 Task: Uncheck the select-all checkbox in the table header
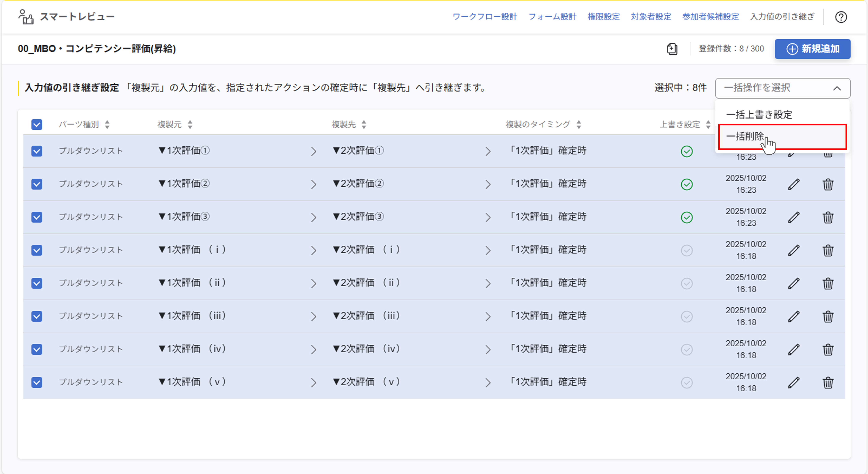pos(37,125)
